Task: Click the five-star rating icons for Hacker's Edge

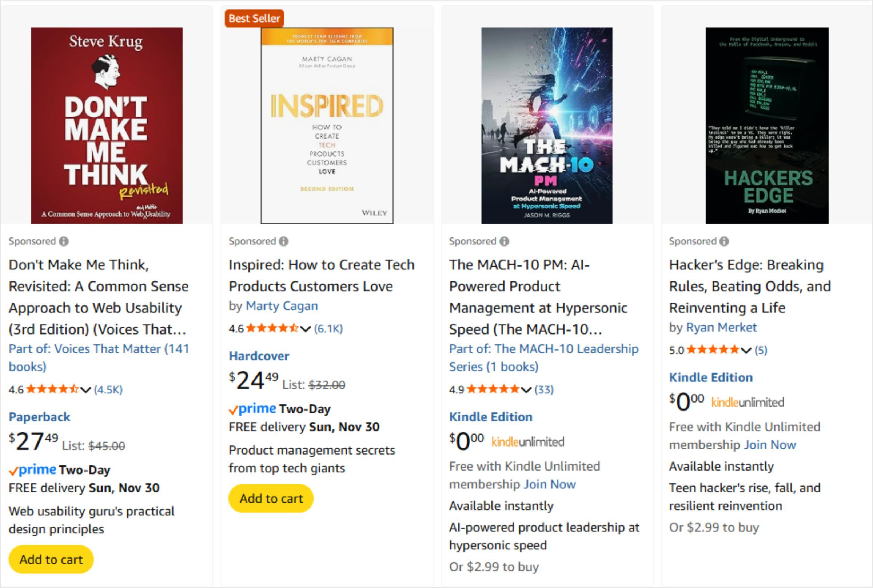Action: 713,350
